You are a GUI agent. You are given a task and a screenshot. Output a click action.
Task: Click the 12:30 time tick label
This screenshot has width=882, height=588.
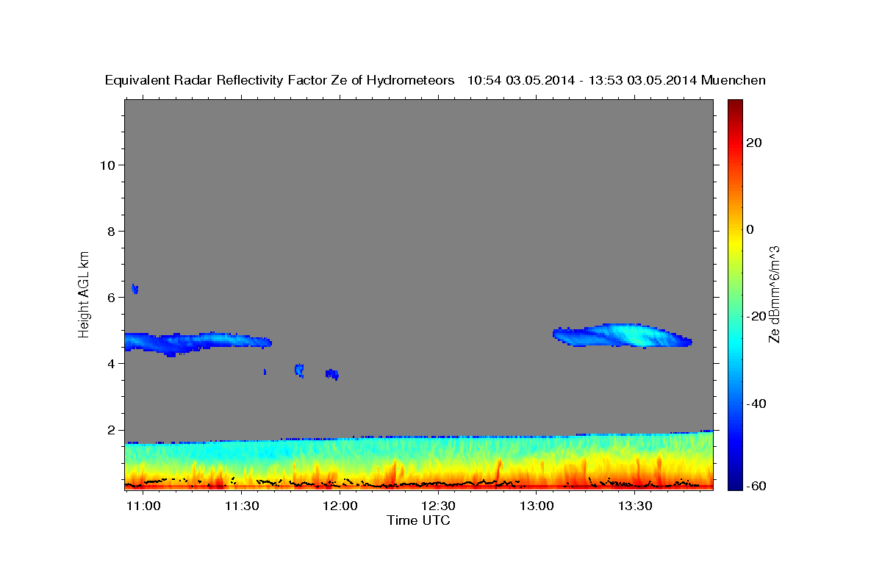(439, 506)
